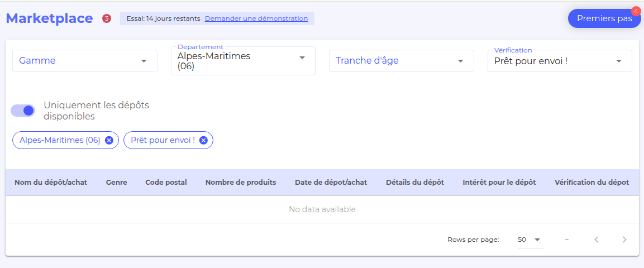This screenshot has height=268, width=644.
Task: Open the Vérification dropdown
Action: click(560, 61)
